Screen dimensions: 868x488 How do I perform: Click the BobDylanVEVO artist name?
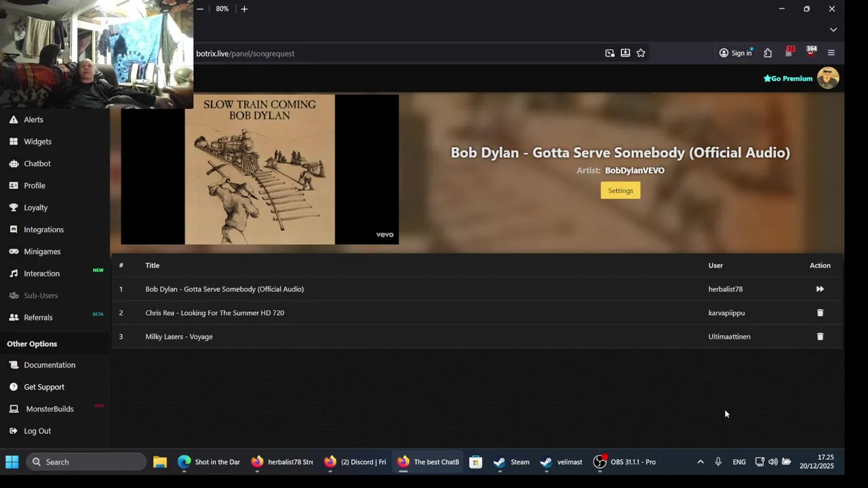pyautogui.click(x=635, y=170)
